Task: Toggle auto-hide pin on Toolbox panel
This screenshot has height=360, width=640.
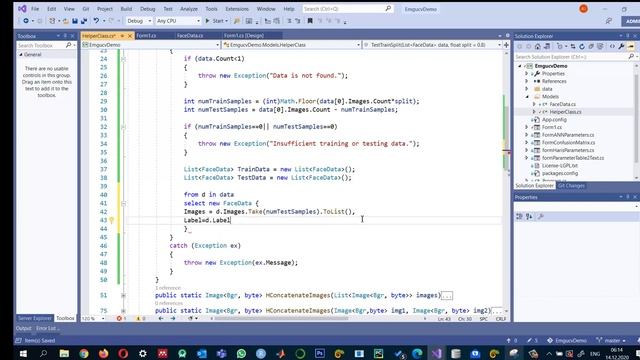Action: click(65, 36)
